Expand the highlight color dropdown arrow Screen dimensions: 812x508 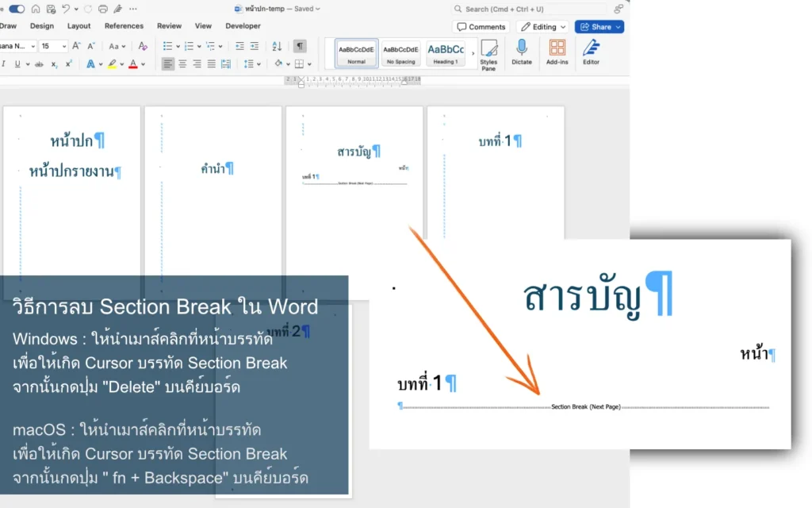coord(121,64)
